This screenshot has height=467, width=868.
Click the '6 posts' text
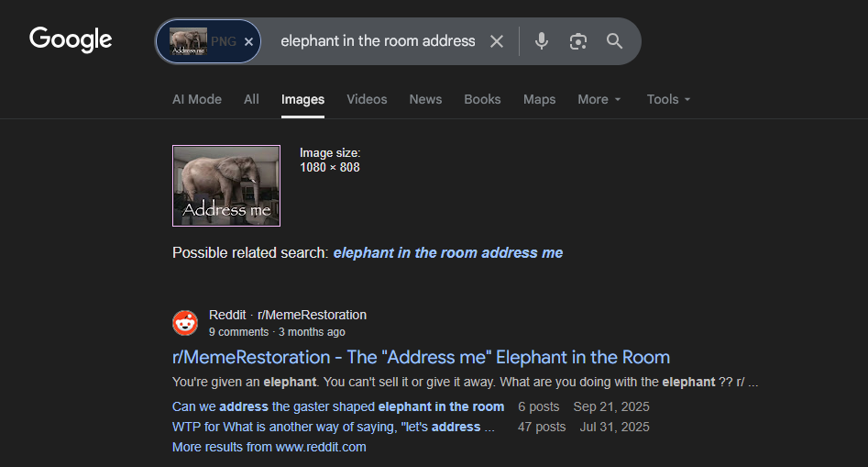click(x=539, y=406)
